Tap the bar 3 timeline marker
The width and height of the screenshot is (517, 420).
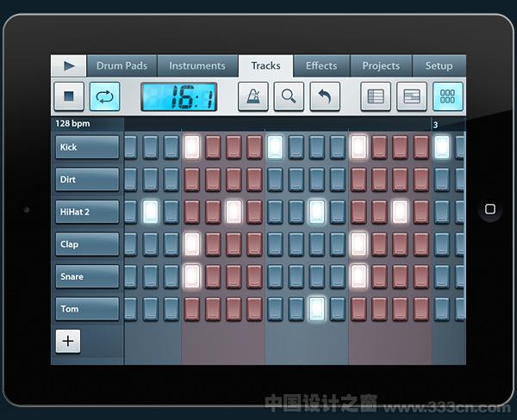click(x=435, y=125)
